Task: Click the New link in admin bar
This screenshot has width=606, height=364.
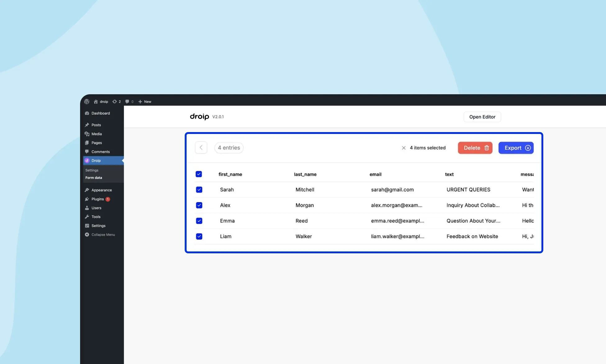Action: coord(148,102)
